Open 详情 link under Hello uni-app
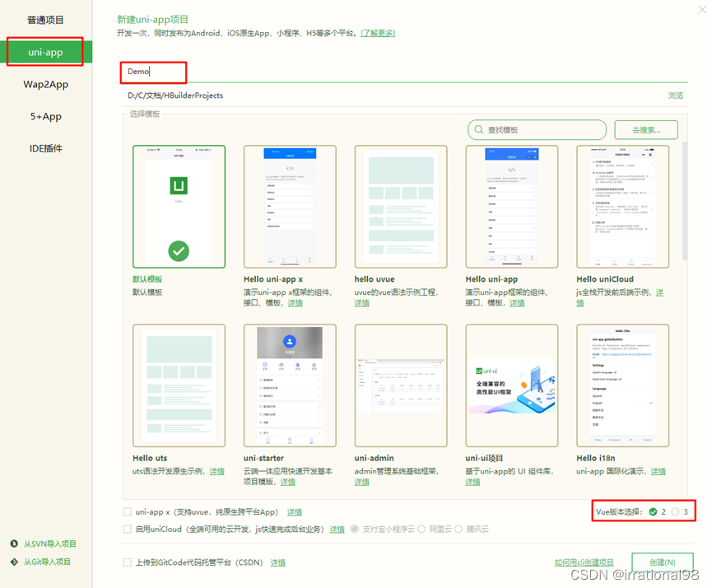This screenshot has width=712, height=588. click(x=517, y=303)
